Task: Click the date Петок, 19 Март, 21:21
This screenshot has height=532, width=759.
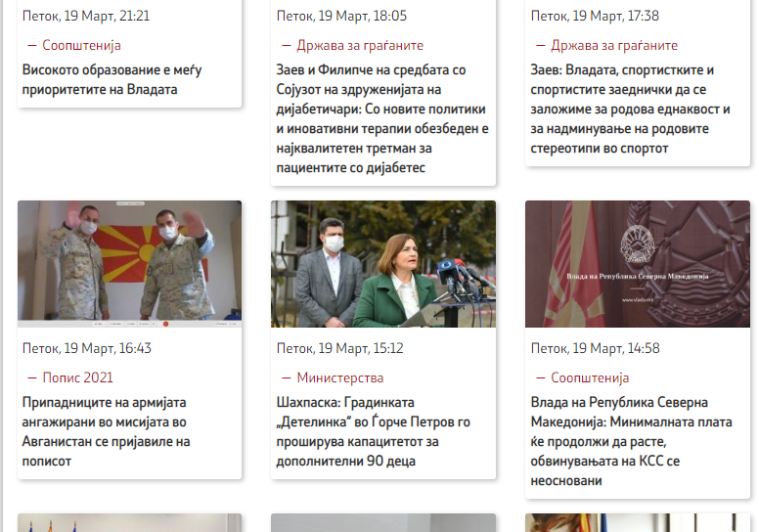Action: pos(86,16)
